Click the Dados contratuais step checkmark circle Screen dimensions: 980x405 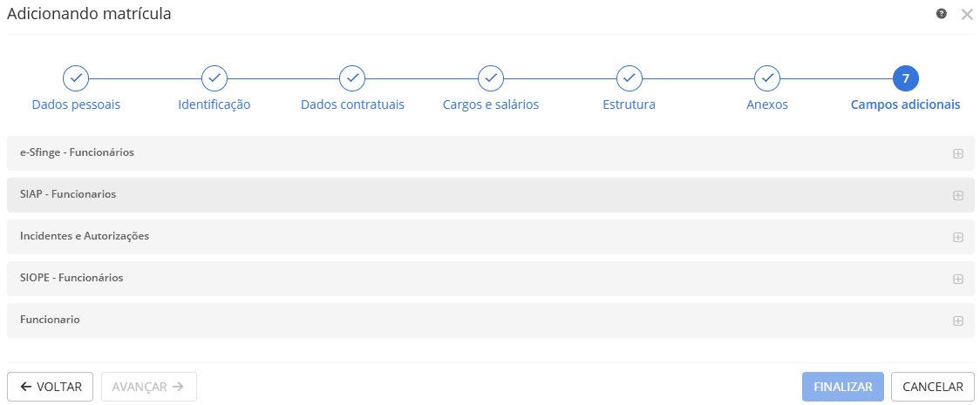coord(352,78)
